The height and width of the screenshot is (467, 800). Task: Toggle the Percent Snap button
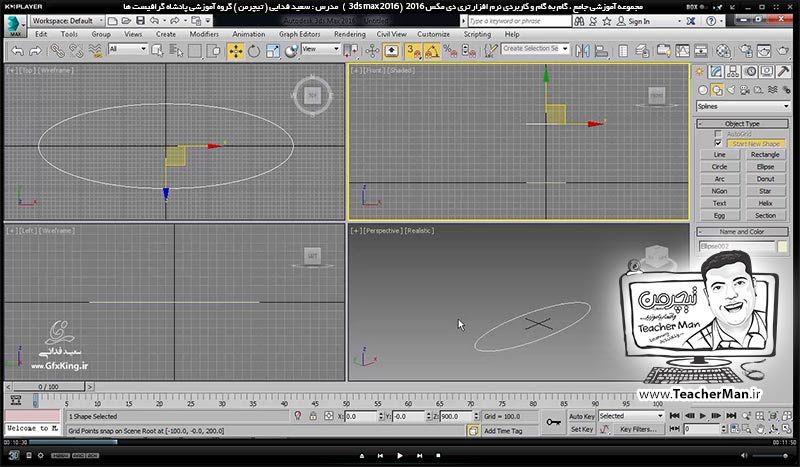tap(450, 51)
